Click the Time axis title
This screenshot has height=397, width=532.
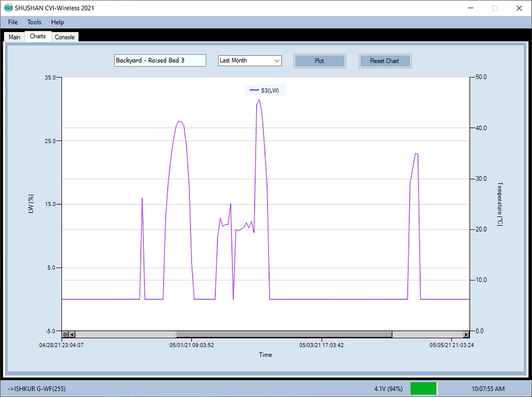pos(265,355)
